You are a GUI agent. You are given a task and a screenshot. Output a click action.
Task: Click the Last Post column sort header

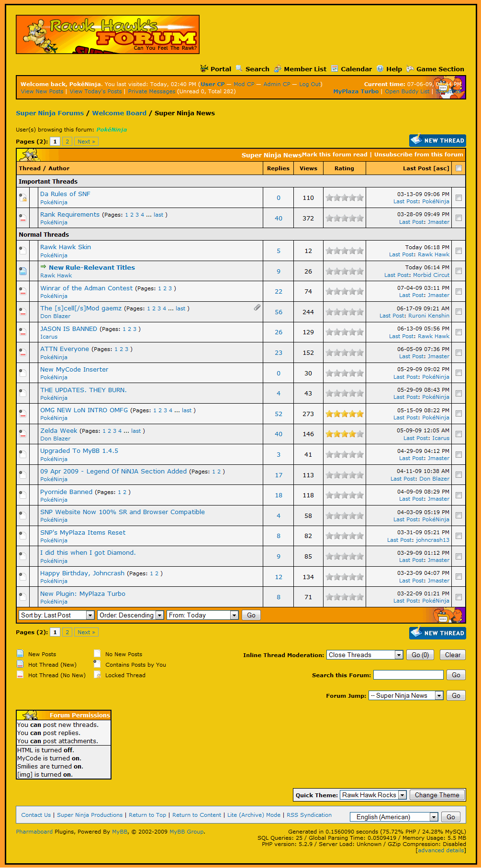coord(417,168)
